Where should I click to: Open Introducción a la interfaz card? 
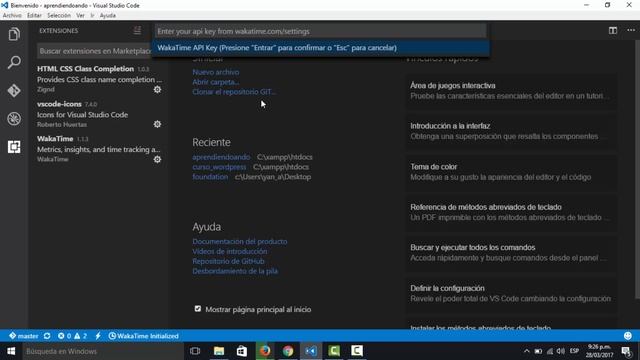pos(511,131)
